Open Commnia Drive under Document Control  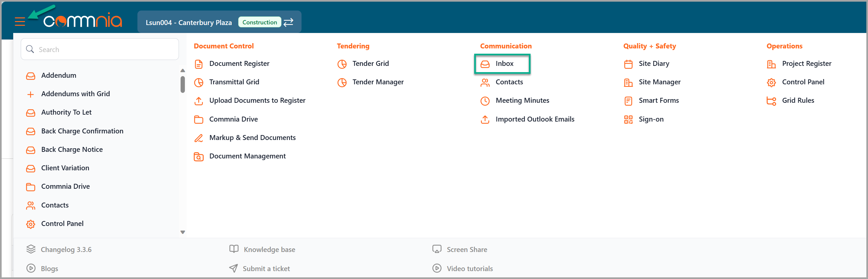tap(234, 119)
